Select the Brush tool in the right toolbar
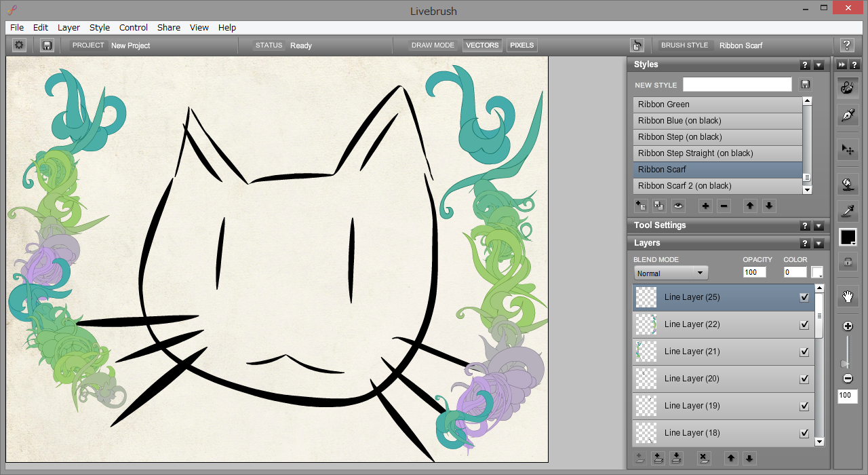Image resolution: width=868 pixels, height=475 pixels. 848,88
